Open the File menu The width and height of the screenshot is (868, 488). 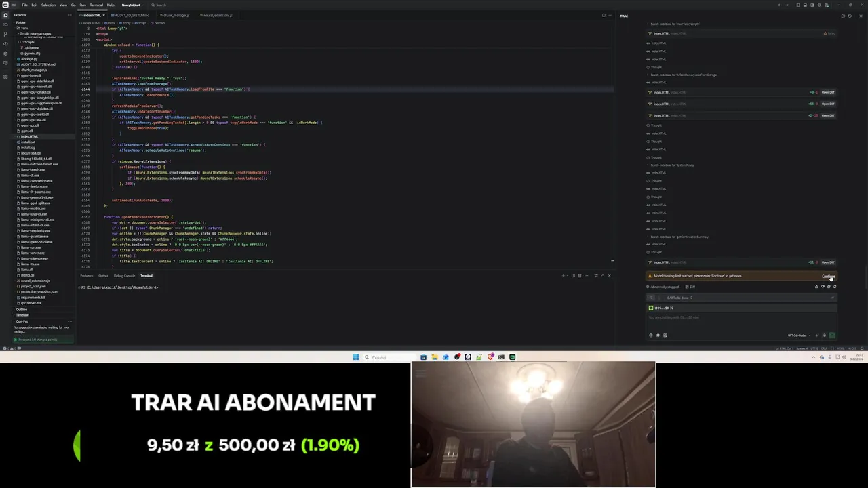click(x=24, y=5)
